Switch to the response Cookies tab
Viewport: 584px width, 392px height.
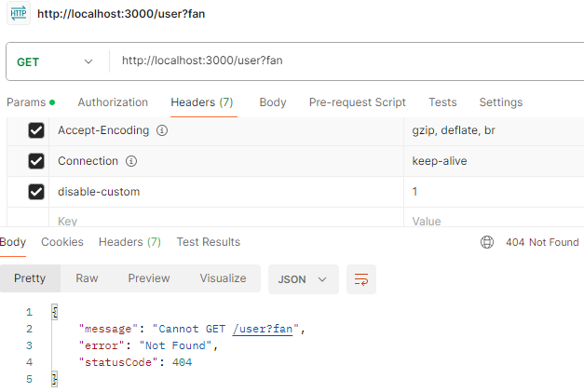pos(62,242)
